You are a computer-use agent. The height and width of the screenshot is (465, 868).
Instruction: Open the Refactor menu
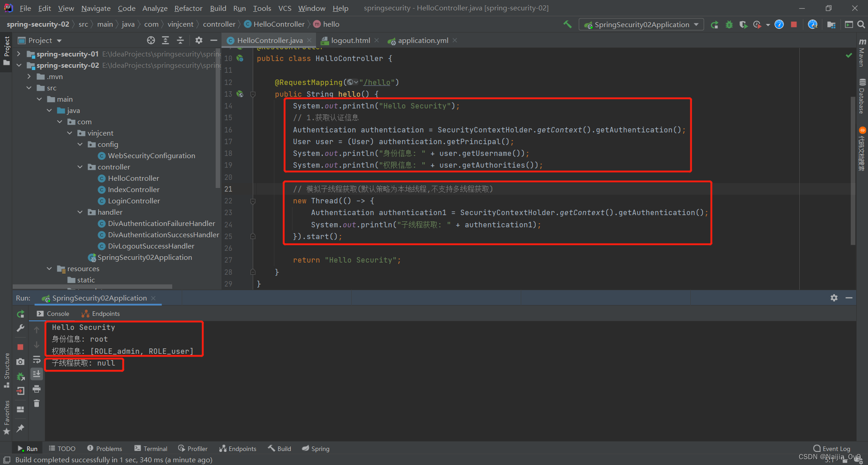pyautogui.click(x=188, y=8)
